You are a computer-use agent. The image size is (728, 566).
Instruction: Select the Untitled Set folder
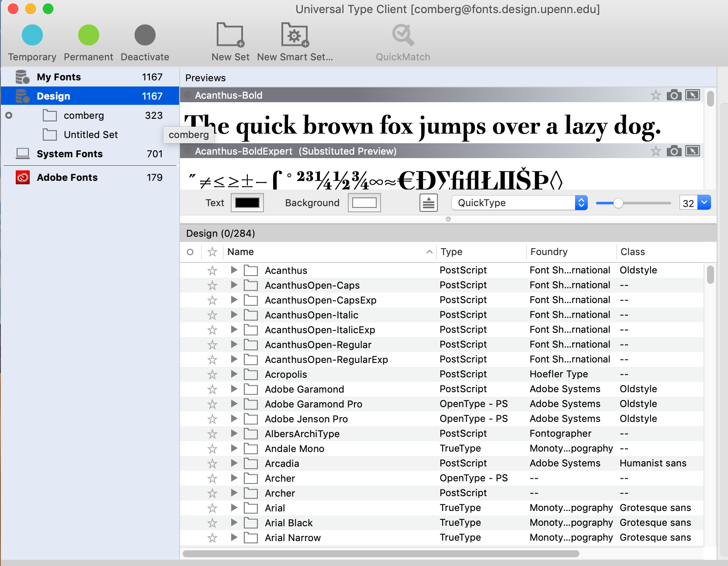tap(90, 135)
